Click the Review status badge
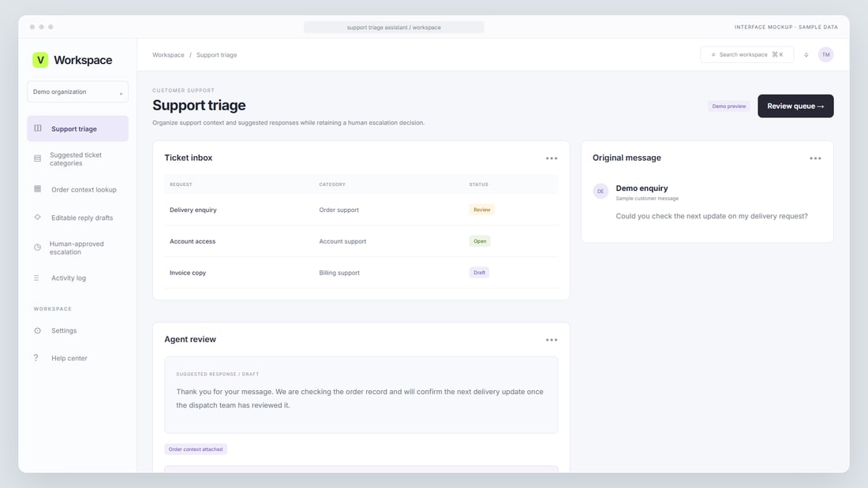The height and width of the screenshot is (488, 868). 481,210
